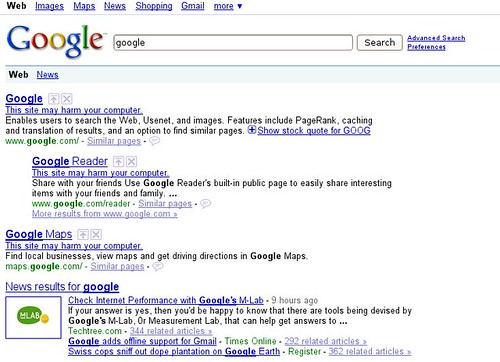
Task: Switch to Images in the top navigation
Action: 49,6
